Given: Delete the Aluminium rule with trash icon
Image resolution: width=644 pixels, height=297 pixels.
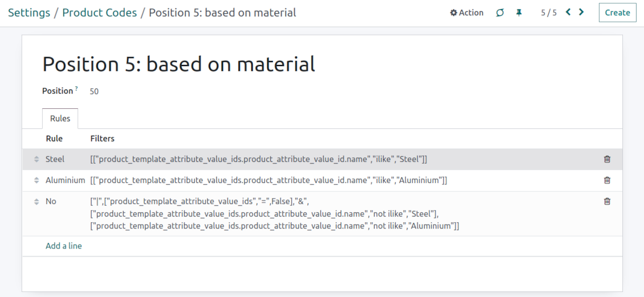Looking at the screenshot, I should coord(607,180).
